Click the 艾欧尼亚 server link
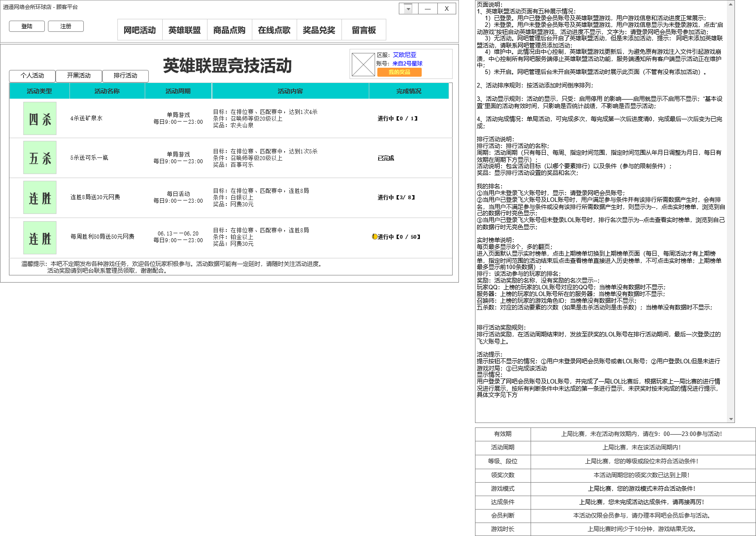 click(x=405, y=55)
